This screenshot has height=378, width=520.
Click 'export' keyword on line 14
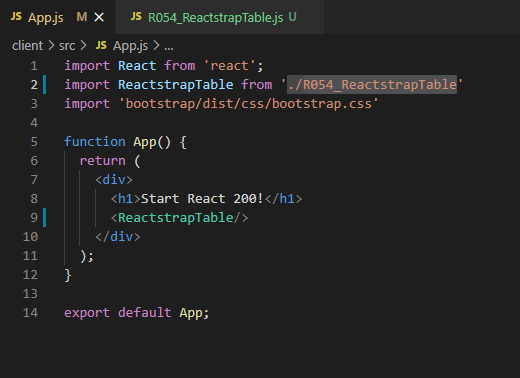point(87,313)
